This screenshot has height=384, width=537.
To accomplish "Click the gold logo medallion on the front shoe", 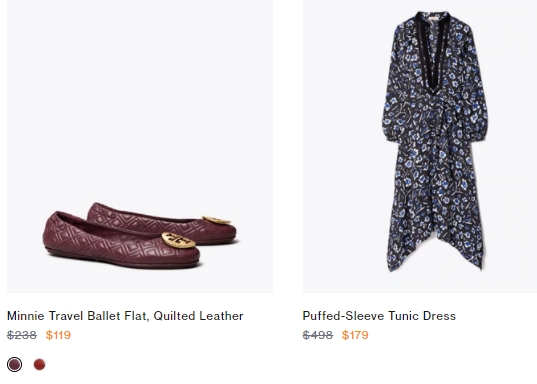I will (178, 240).
